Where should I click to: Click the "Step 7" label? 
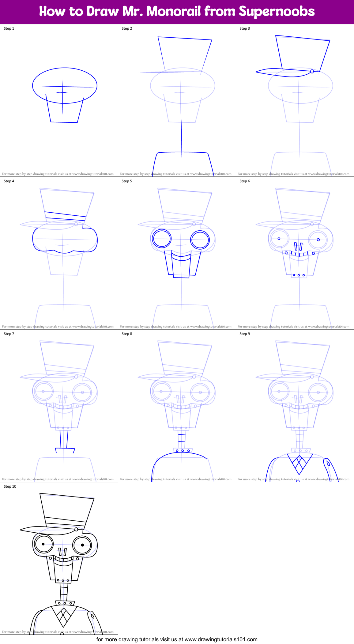pyautogui.click(x=9, y=334)
